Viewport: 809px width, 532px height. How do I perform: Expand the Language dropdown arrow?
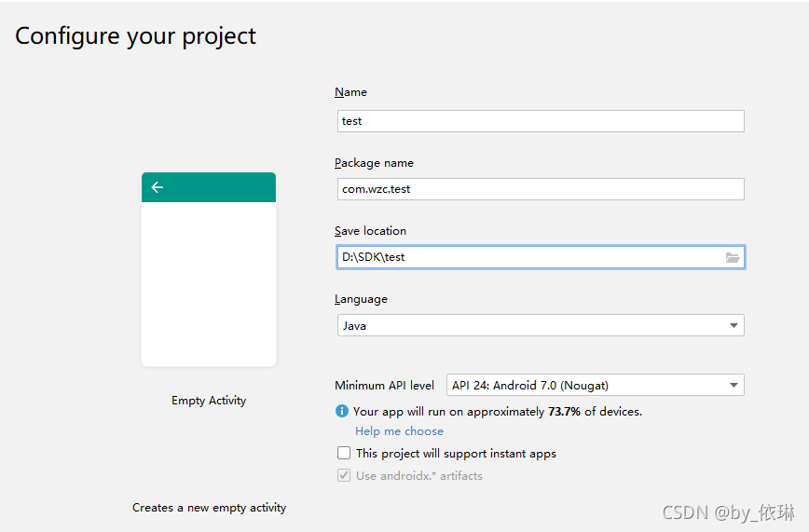coord(734,325)
